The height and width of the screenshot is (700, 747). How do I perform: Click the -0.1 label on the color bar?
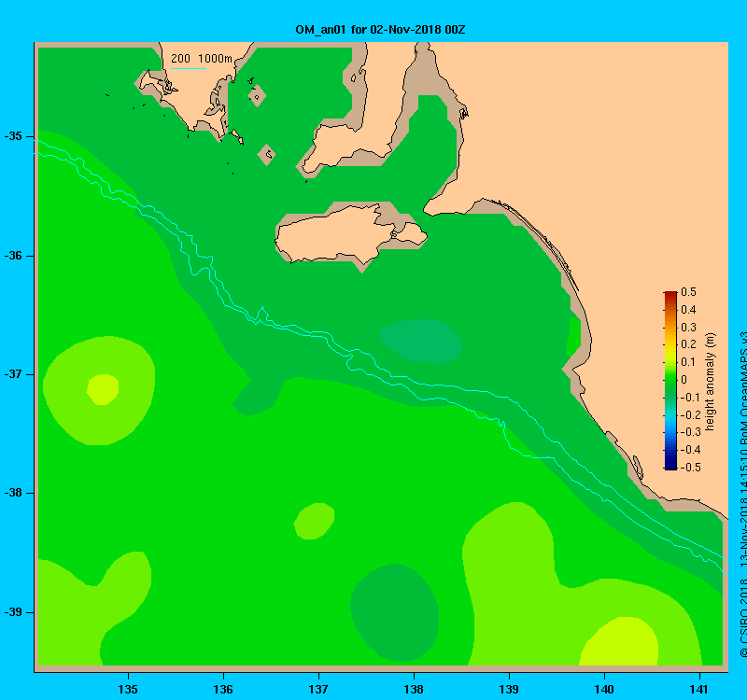point(690,398)
